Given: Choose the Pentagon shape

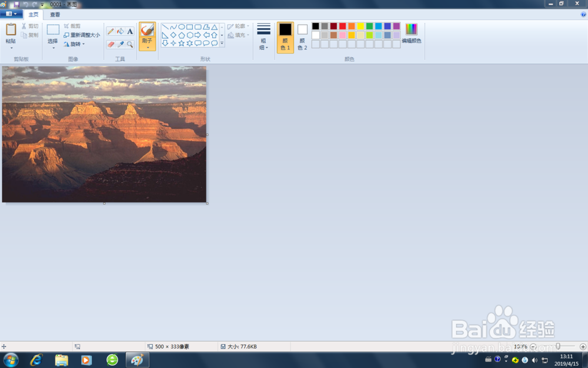Looking at the screenshot, I should (x=182, y=35).
